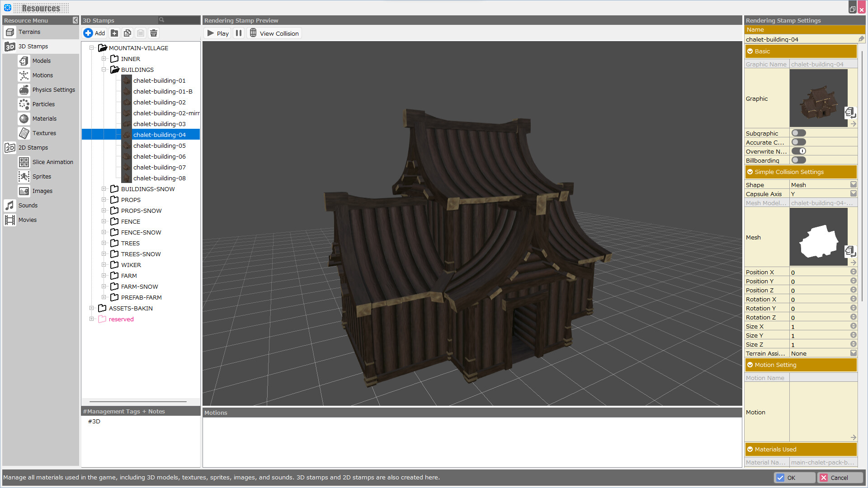The image size is (868, 488).
Task: Open the Shape dropdown set to Mesh
Action: point(854,184)
